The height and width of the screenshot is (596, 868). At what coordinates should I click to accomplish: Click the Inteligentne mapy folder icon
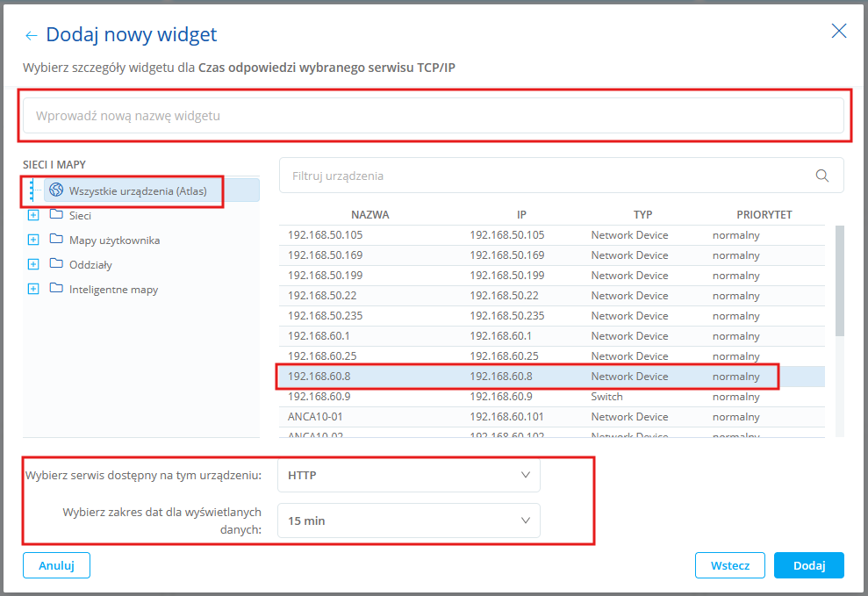(x=56, y=289)
